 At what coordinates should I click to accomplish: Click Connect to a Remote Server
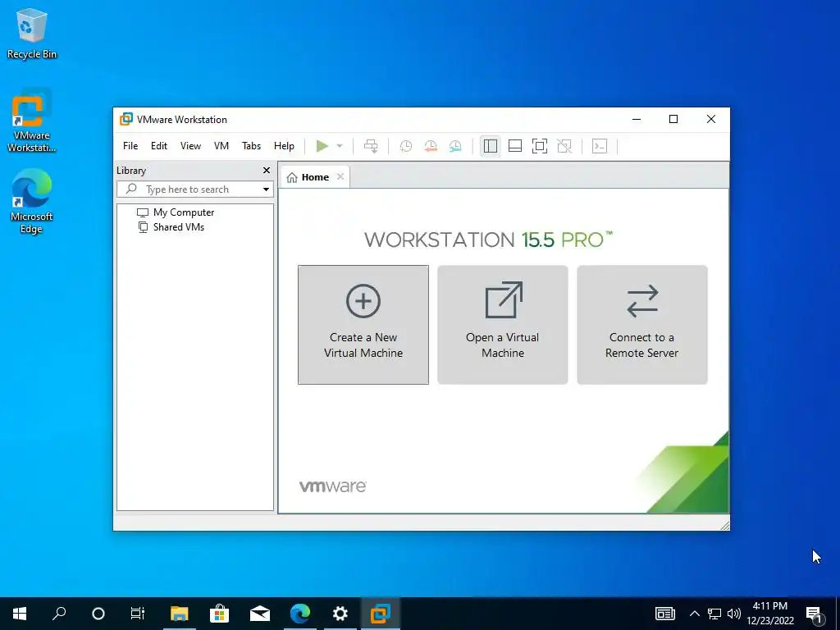pyautogui.click(x=641, y=325)
